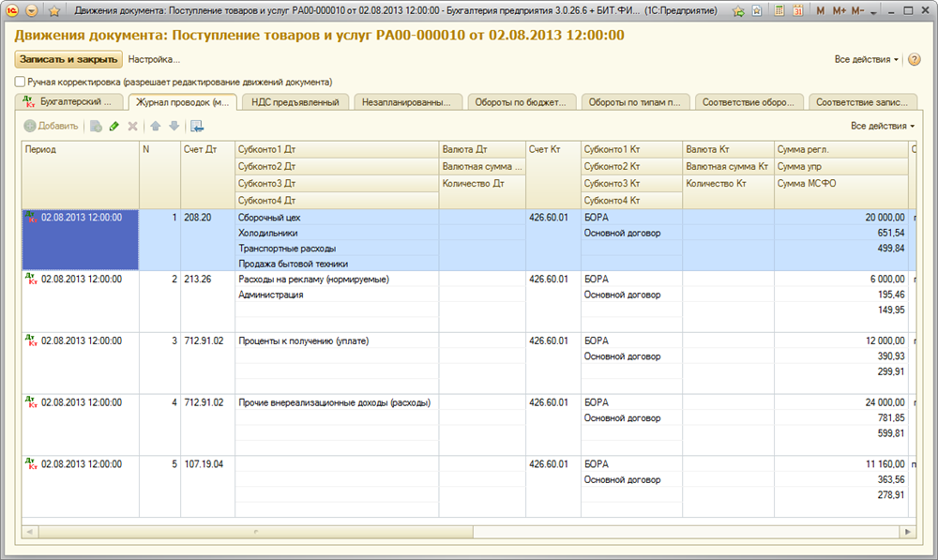
Task: Open the Настройка... link
Action: pos(154,59)
